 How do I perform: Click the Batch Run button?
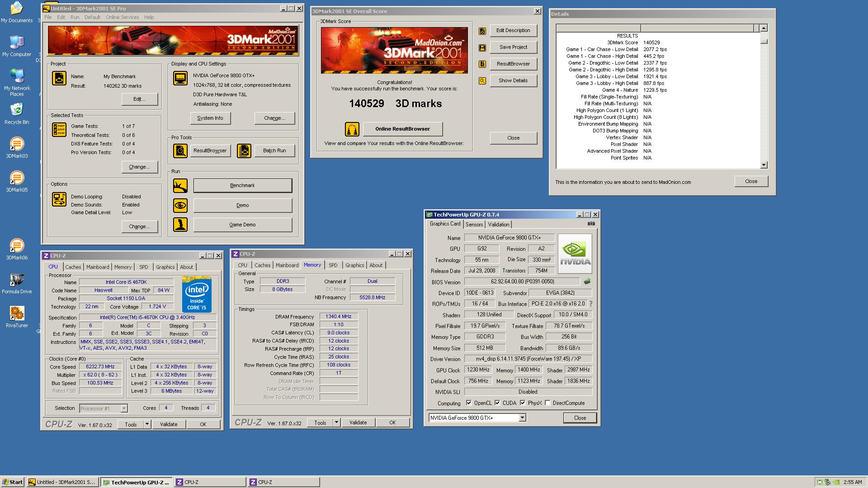click(274, 150)
